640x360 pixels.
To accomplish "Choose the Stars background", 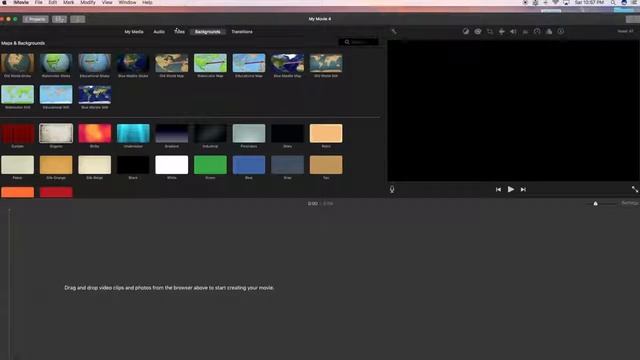I will coord(287,133).
